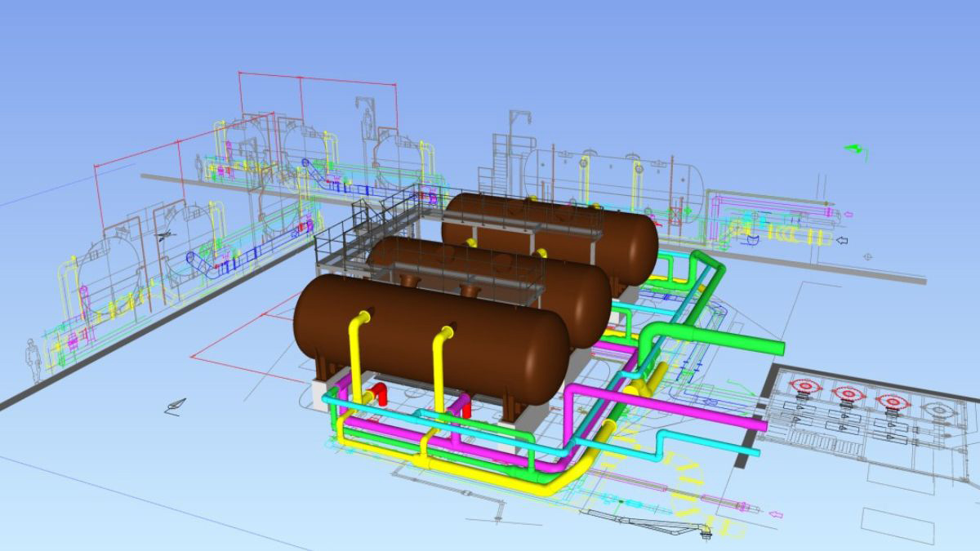
Task: Click the small crosshair marker at right
Action: pos(866,256)
